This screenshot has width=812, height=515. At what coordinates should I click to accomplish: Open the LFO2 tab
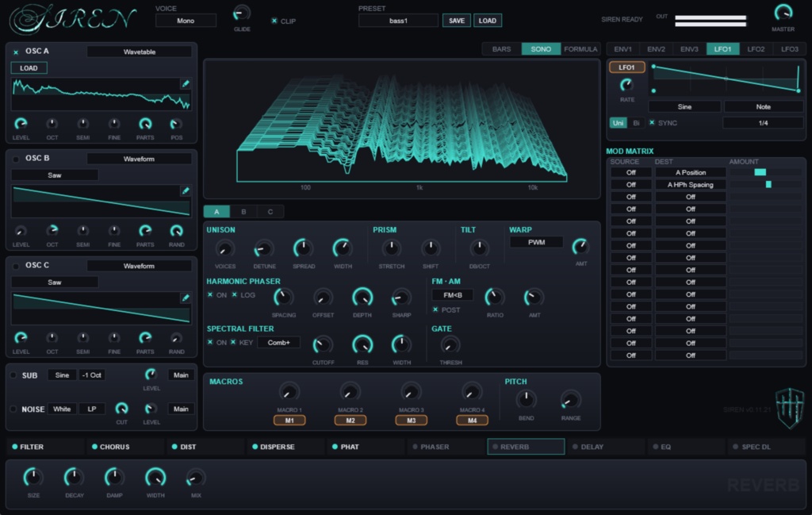(756, 48)
